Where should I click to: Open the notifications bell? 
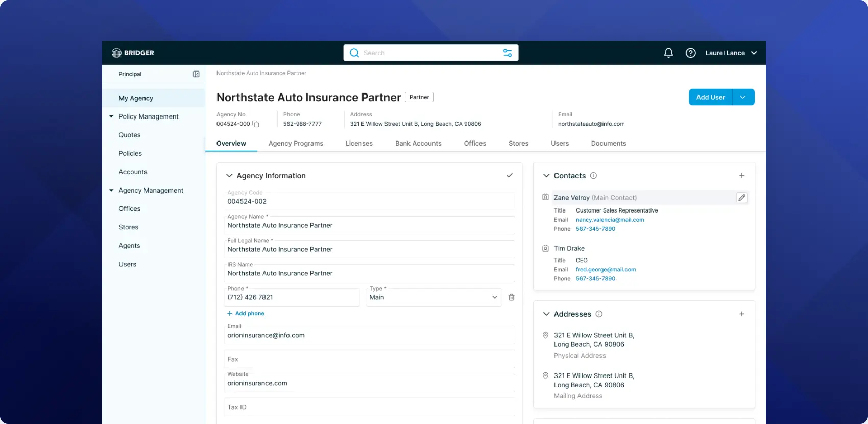[668, 53]
